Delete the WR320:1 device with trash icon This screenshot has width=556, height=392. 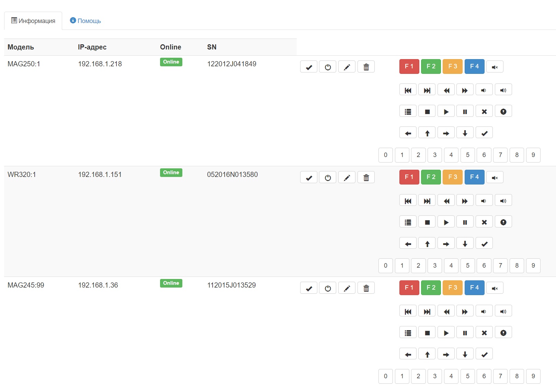coord(366,178)
